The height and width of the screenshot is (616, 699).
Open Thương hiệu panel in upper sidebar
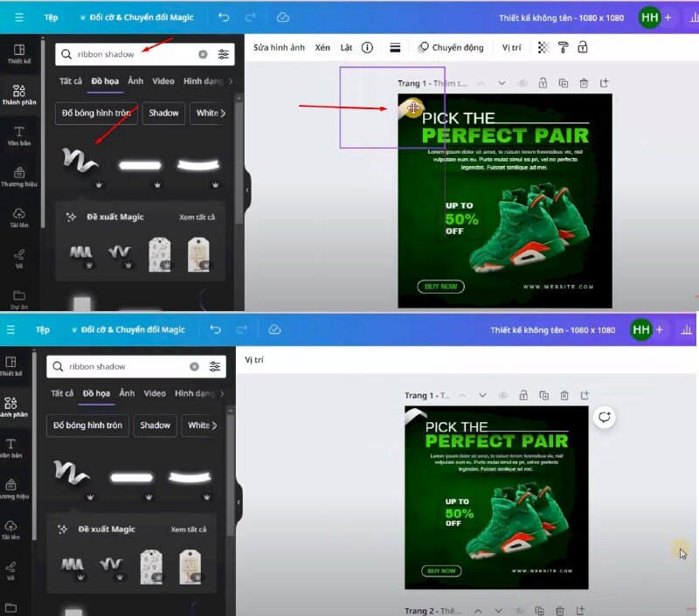click(18, 176)
